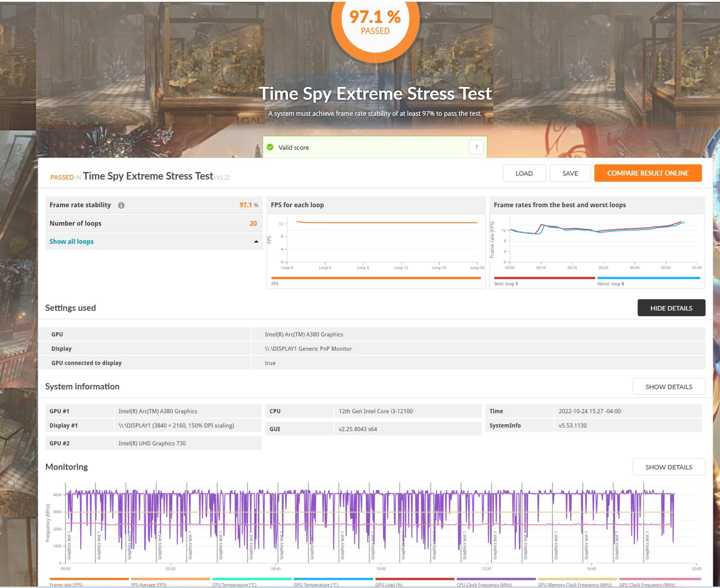This screenshot has width=720, height=588.
Task: Click HIDE DETAILS for Settings used
Action: (671, 308)
